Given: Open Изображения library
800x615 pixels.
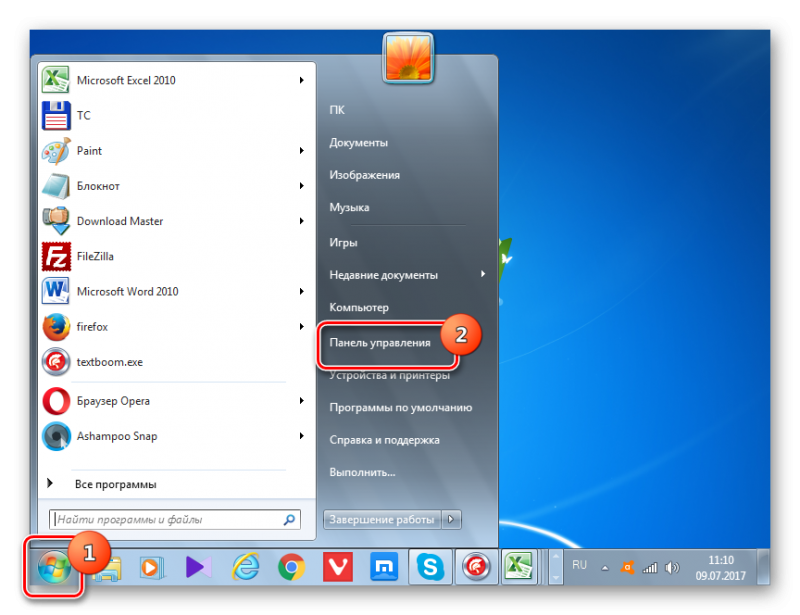Looking at the screenshot, I should (364, 175).
